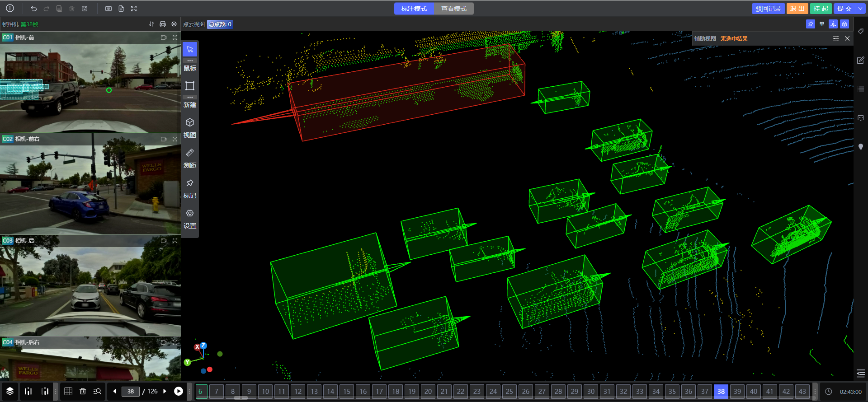Open the tag icon in right sidebar
Image resolution: width=868 pixels, height=402 pixels.
(861, 31)
